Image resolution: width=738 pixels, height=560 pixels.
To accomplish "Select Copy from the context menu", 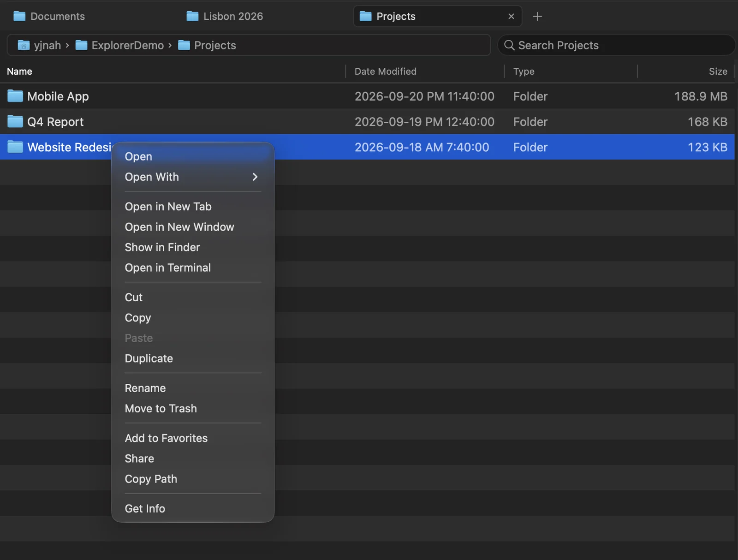I will (x=193, y=318).
